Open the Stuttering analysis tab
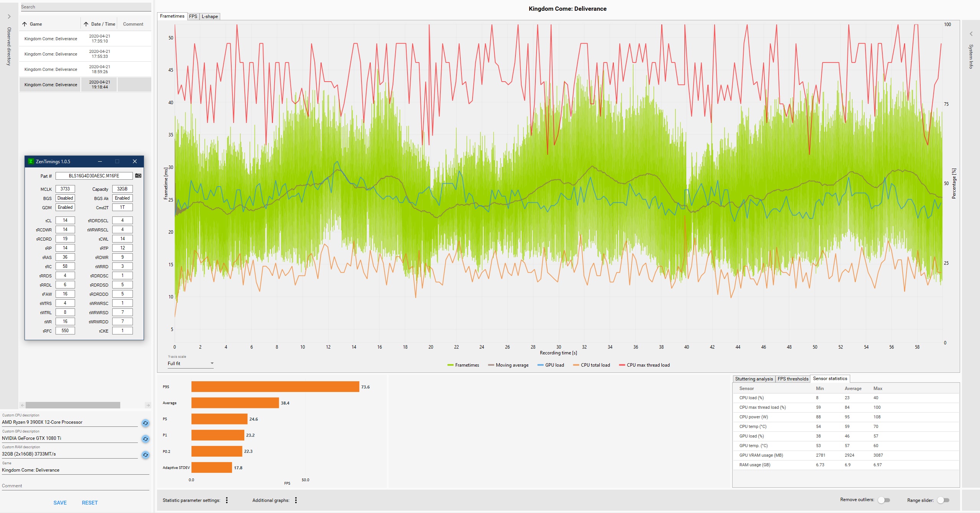 click(x=754, y=379)
